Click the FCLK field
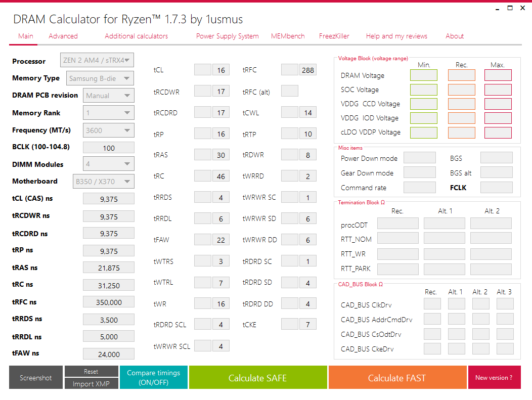The image size is (532, 400). 497,187
